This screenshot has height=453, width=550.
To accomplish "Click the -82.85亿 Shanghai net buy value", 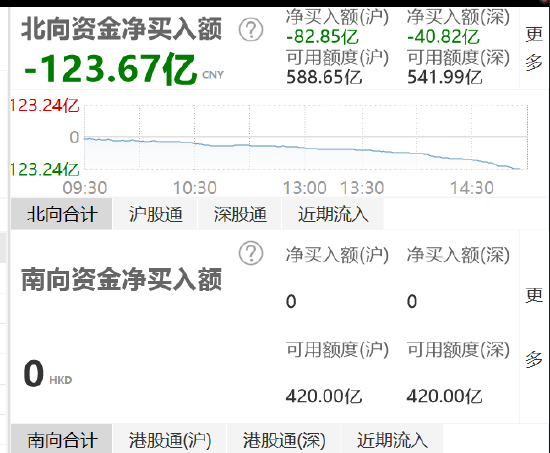I will tap(322, 37).
